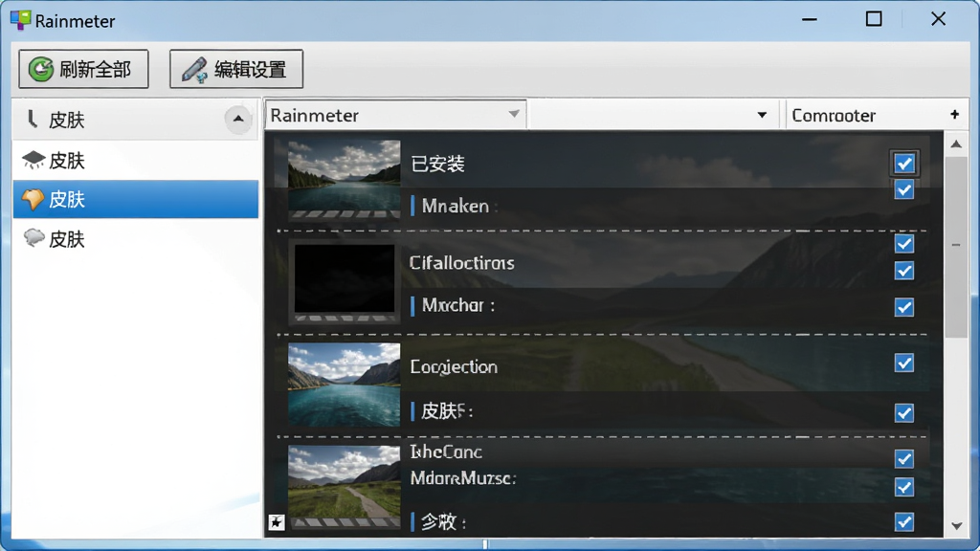This screenshot has width=980, height=551.
Task: Open the empty middle dropdown arrow
Action: 762,115
